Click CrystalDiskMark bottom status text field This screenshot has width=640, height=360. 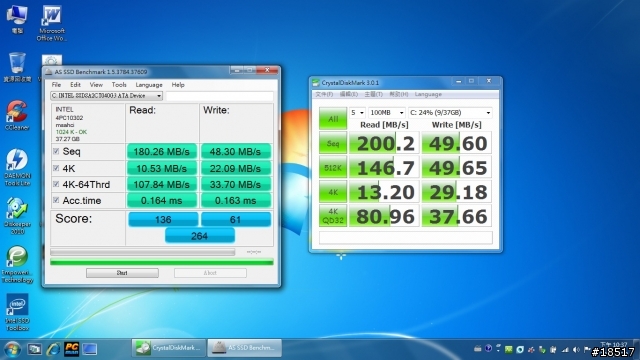406,238
